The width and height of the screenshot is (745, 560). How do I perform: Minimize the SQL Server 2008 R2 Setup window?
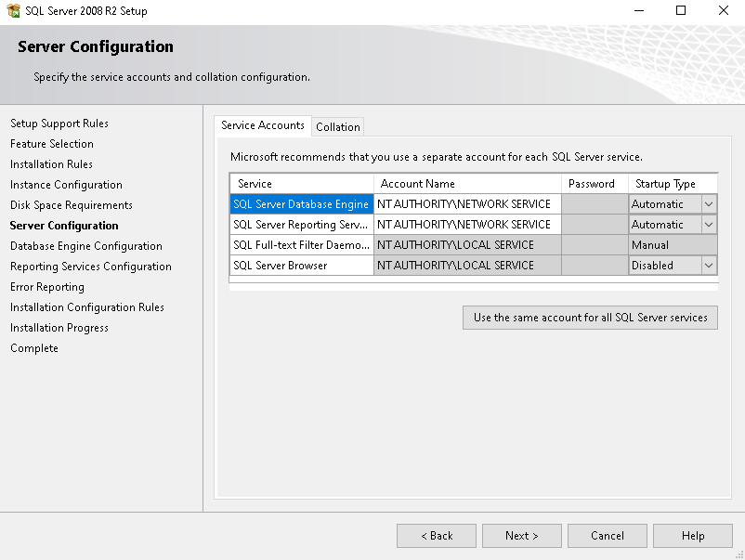(639, 10)
